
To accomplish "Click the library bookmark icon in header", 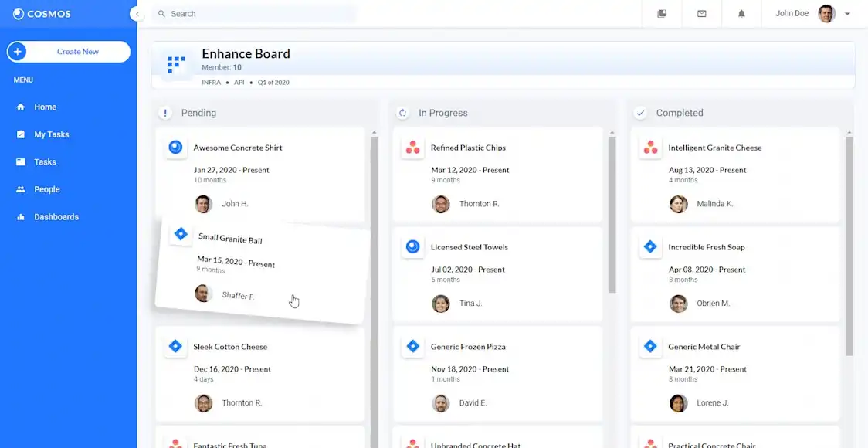I will [x=662, y=14].
